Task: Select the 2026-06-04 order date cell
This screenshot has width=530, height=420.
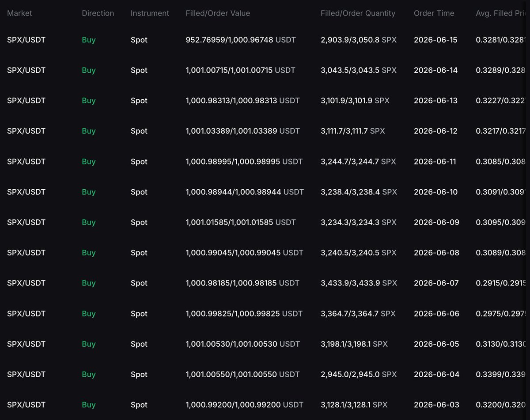Action: click(436, 375)
